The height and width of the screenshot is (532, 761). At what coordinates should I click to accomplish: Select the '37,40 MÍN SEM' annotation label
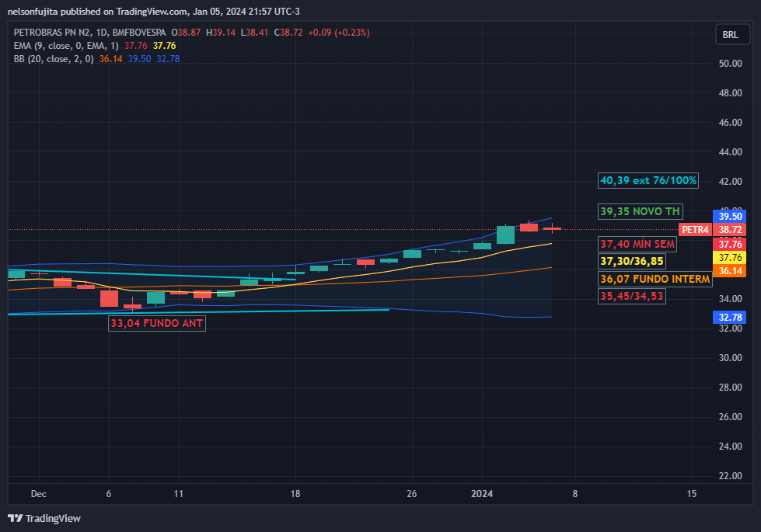637,244
